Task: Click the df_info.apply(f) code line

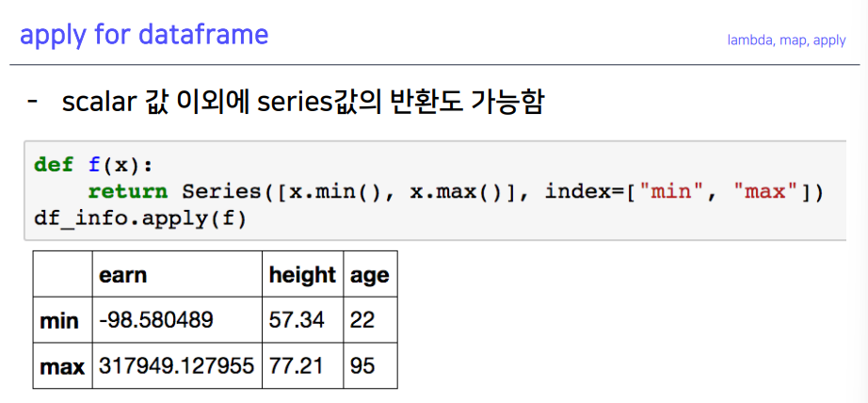Action: click(140, 218)
